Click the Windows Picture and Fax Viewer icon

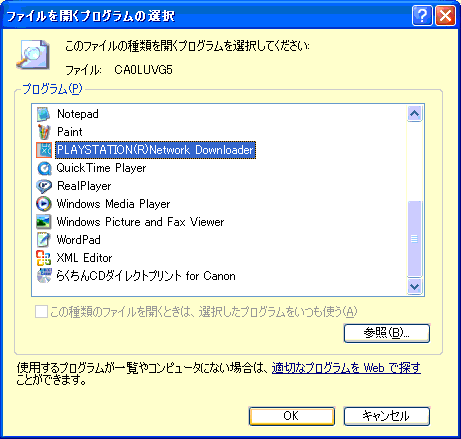44,222
